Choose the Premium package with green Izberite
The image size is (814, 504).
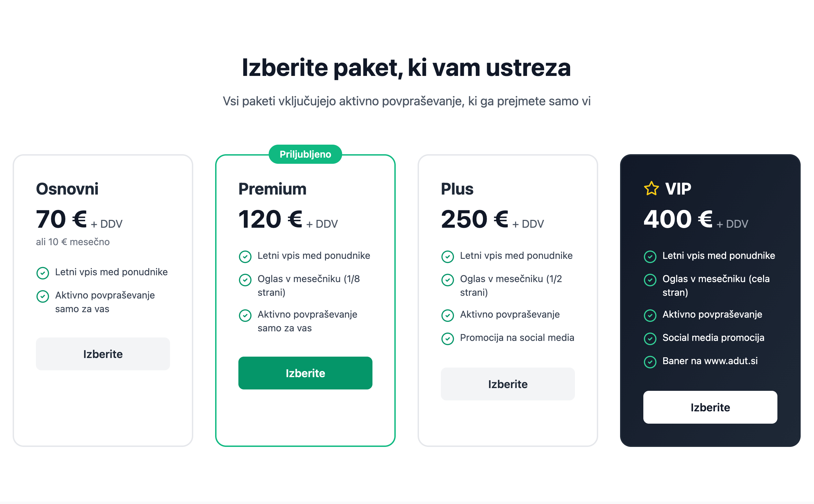click(305, 373)
